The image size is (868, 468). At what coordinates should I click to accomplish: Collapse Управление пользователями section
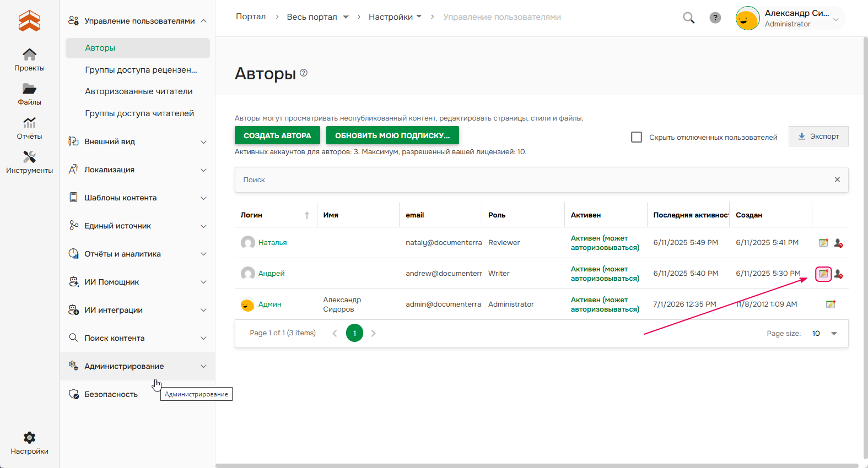[203, 21]
